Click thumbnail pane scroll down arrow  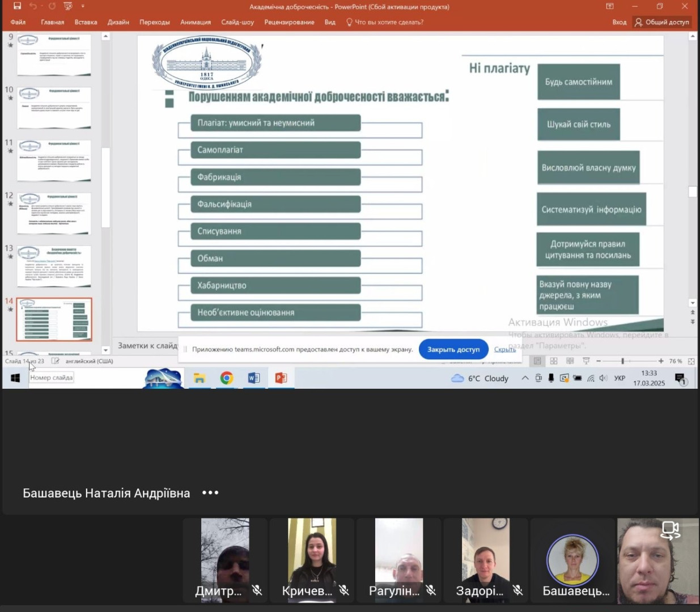105,350
